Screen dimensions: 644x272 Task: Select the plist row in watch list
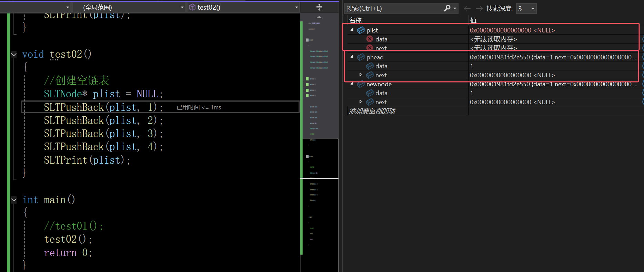click(493, 30)
